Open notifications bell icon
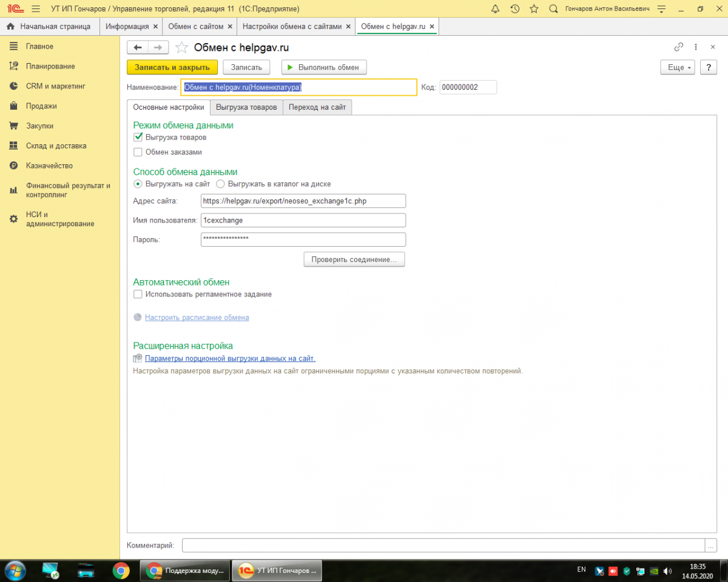 point(495,9)
